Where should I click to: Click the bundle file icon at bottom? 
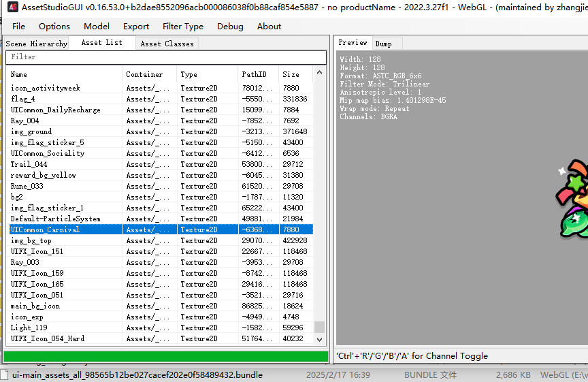[4, 375]
